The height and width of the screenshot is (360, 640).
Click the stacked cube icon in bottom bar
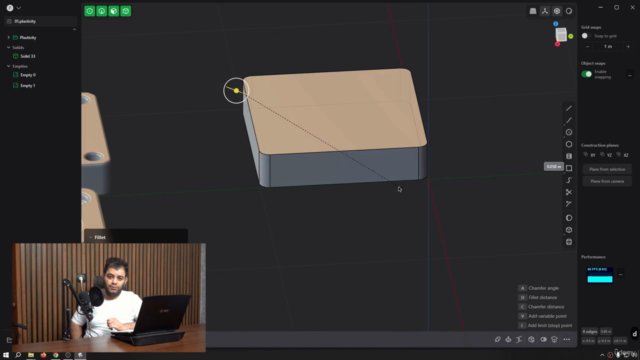pyautogui.click(x=554, y=339)
